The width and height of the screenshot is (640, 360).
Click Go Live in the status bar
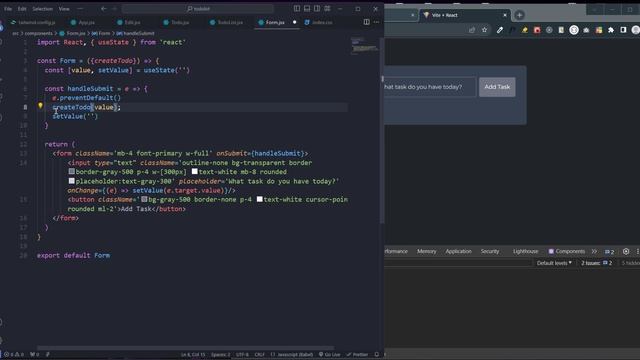[x=329, y=354]
